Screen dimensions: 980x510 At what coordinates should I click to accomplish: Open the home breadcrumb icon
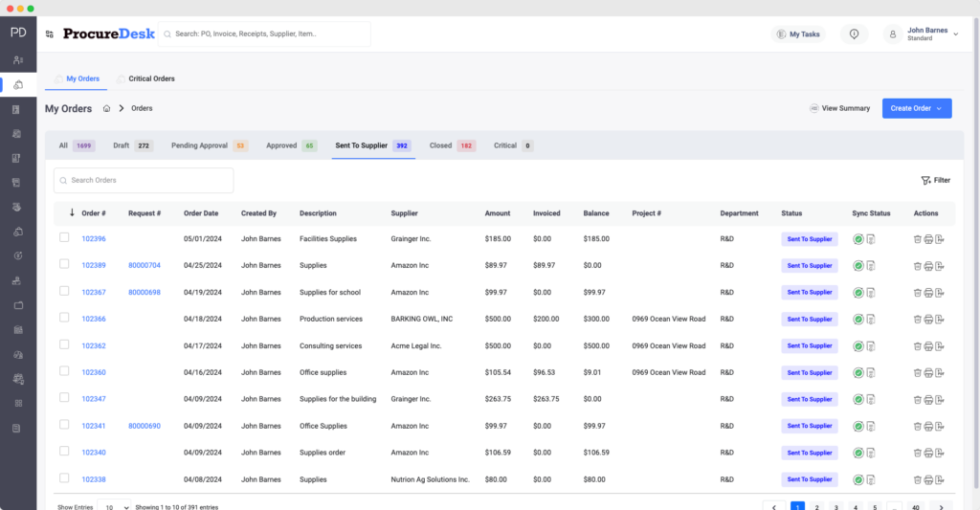pyautogui.click(x=107, y=108)
